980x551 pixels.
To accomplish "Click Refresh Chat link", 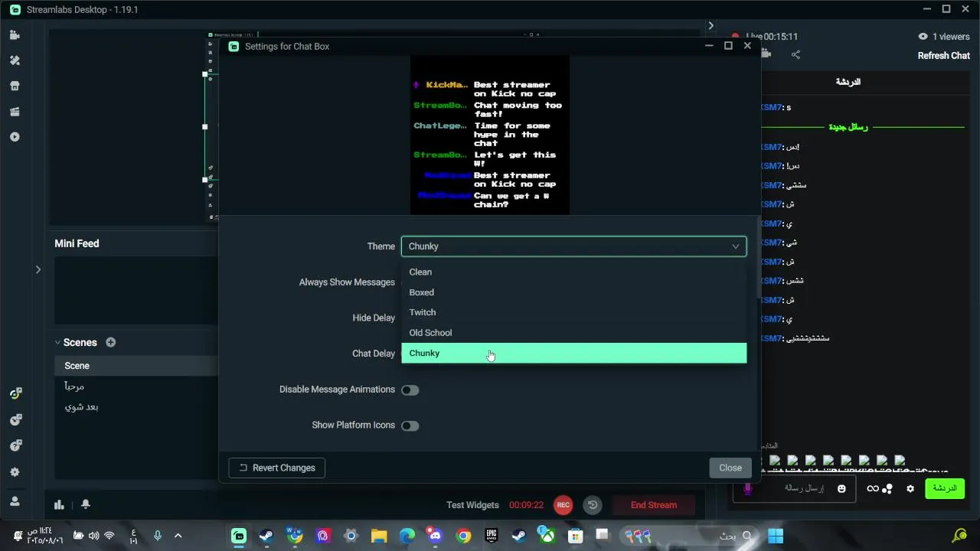I will click(x=944, y=55).
